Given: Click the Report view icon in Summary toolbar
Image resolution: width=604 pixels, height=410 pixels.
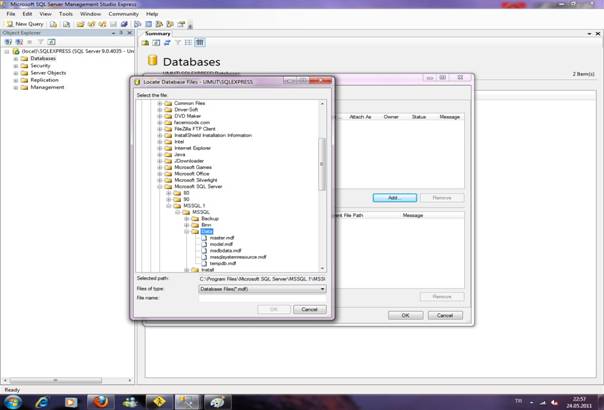Looking at the screenshot, I should coord(200,42).
